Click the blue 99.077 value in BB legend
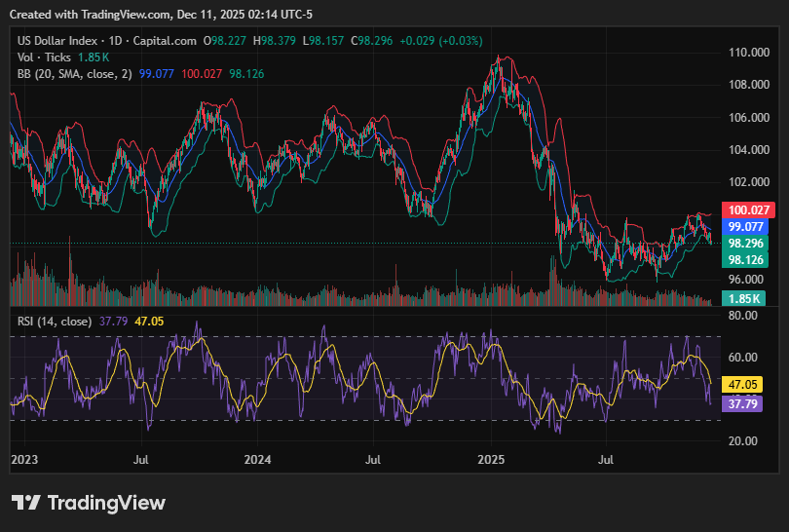 click(x=157, y=73)
